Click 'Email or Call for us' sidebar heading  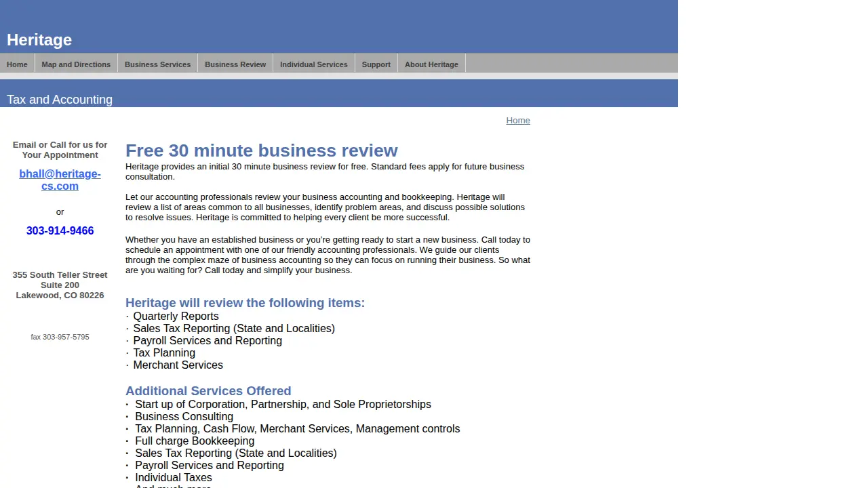pos(60,150)
